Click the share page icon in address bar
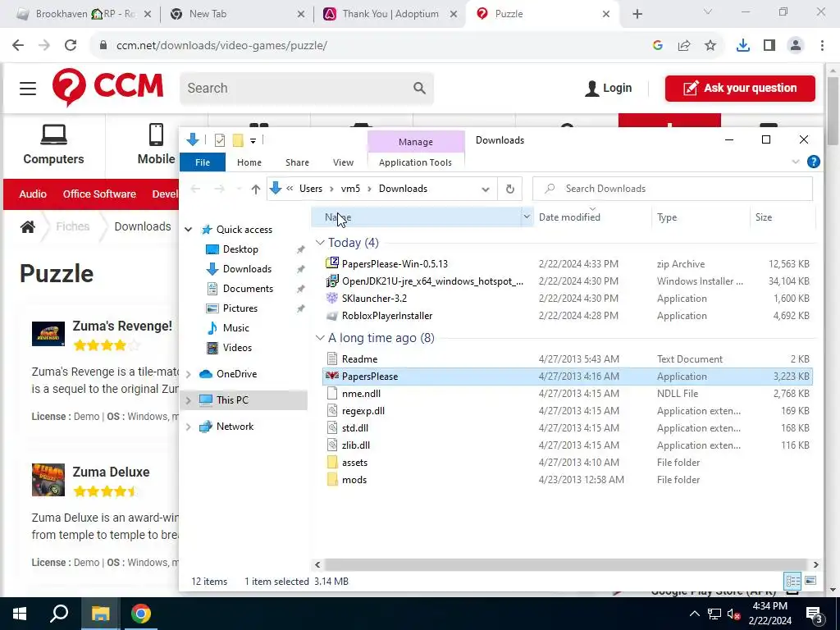 click(x=684, y=46)
